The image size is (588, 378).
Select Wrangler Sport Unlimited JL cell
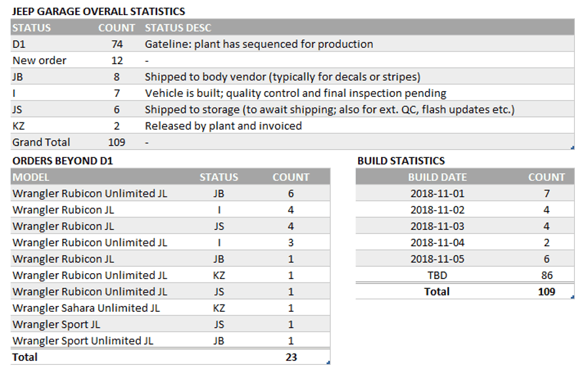pyautogui.click(x=83, y=341)
